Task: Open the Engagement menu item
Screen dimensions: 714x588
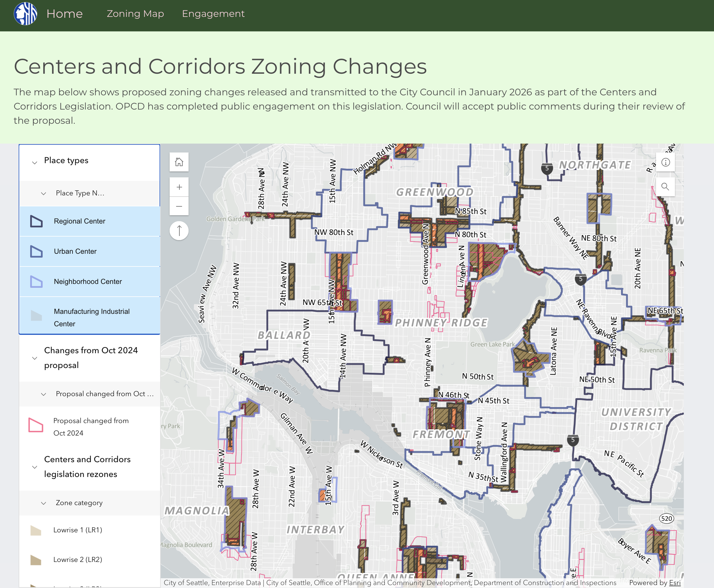Action: coord(213,14)
